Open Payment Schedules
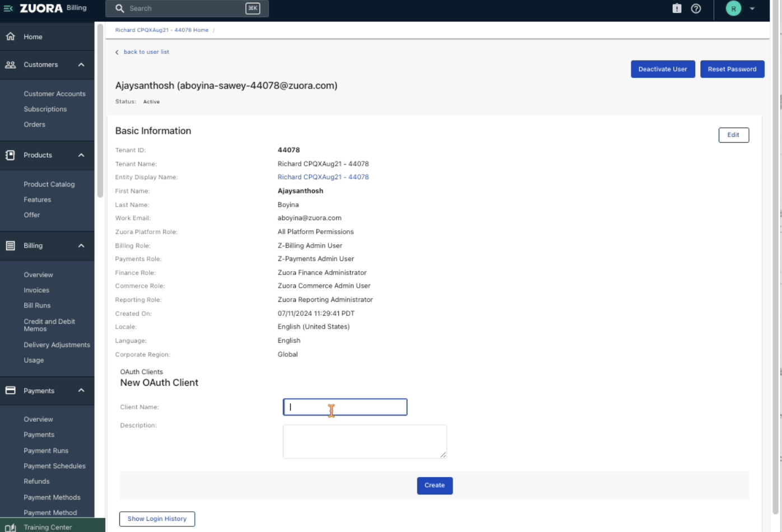782x532 pixels. pos(54,466)
